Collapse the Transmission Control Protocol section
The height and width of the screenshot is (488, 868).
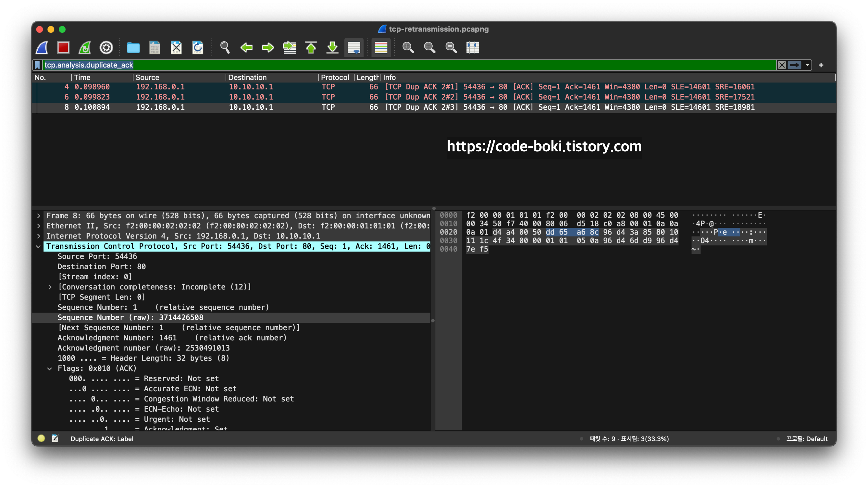38,246
